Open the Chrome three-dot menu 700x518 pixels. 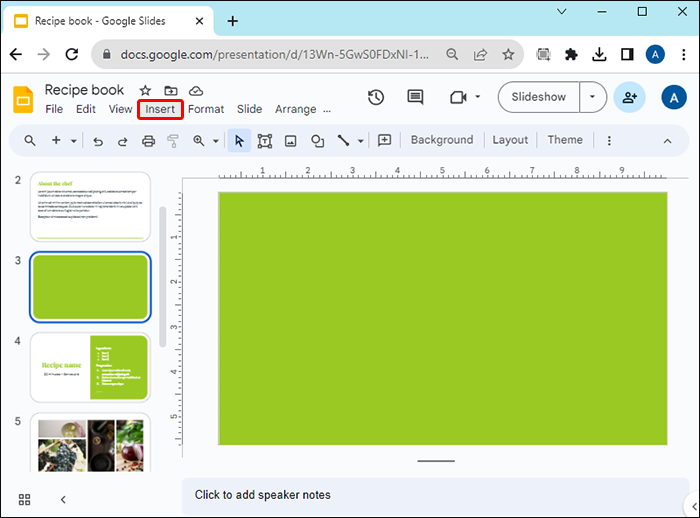coord(683,54)
